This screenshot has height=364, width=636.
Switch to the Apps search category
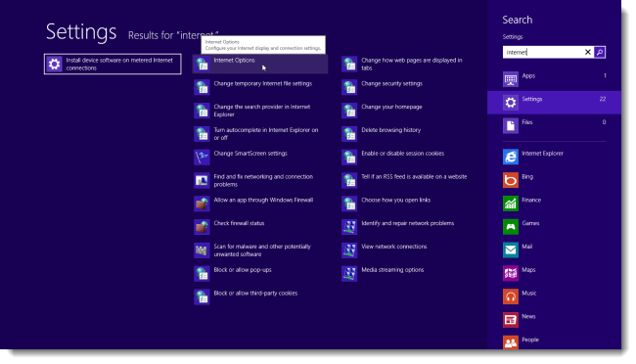554,79
